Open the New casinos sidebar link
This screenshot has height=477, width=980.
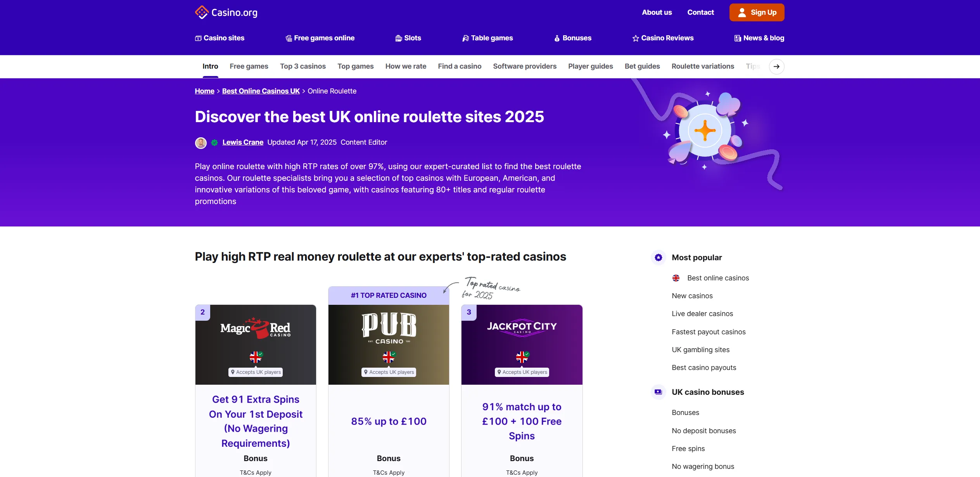(x=692, y=296)
